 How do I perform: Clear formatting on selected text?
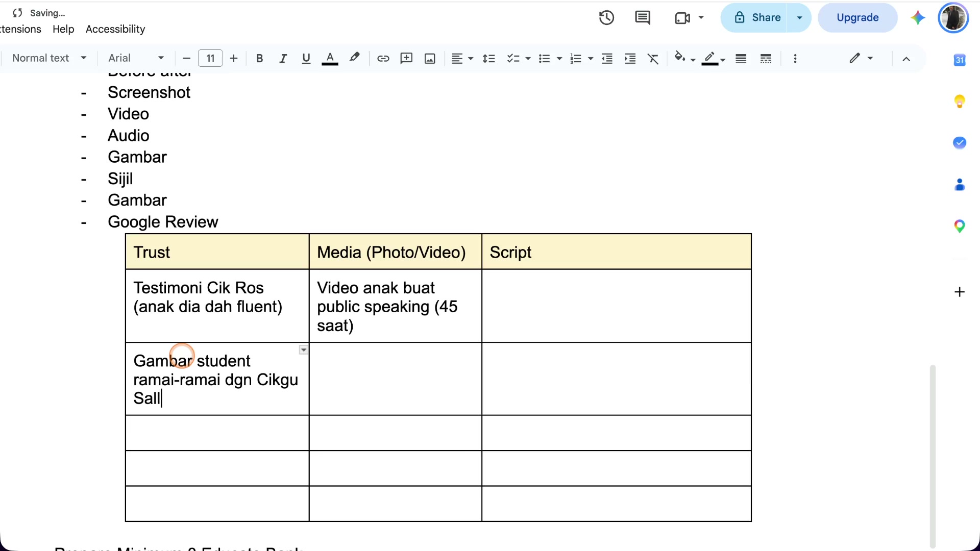[x=653, y=59]
